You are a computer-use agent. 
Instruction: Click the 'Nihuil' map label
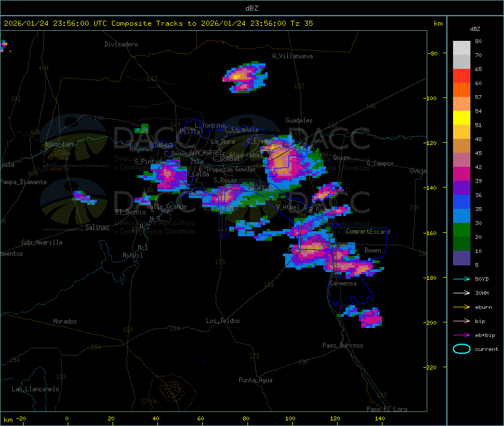(132, 255)
